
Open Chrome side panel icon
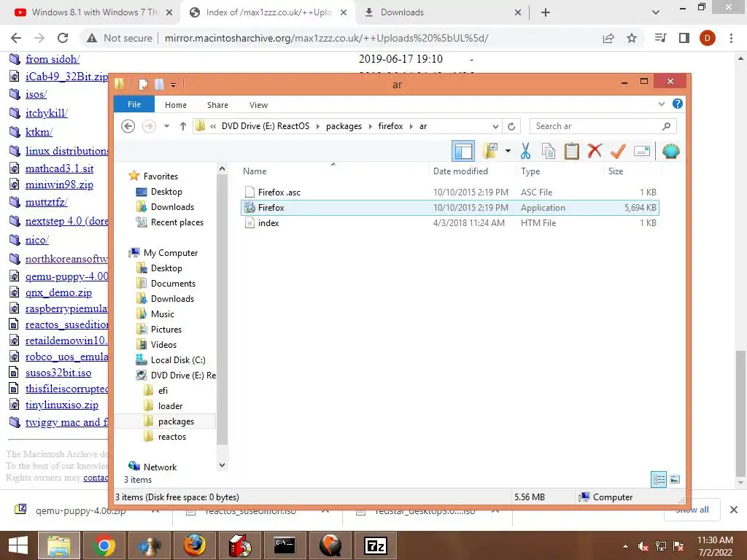point(684,38)
